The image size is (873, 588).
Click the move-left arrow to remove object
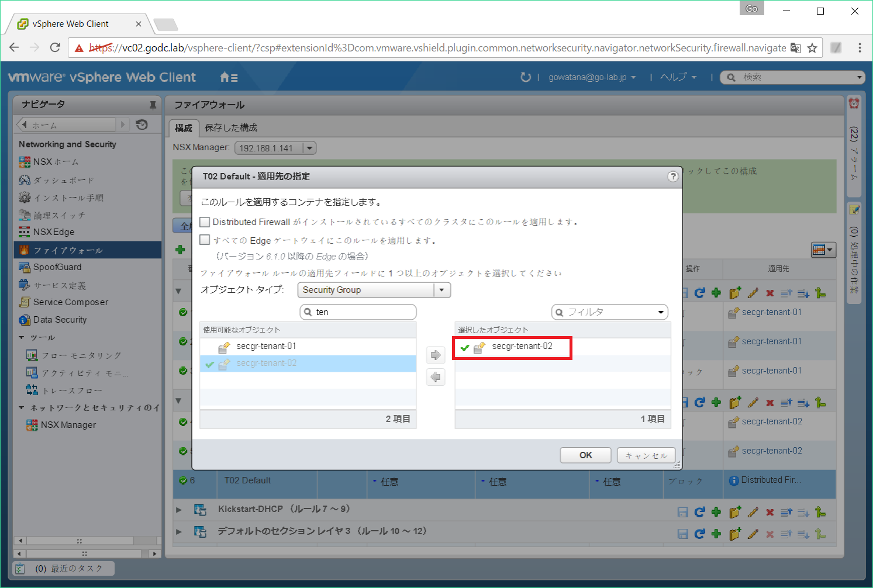[436, 377]
